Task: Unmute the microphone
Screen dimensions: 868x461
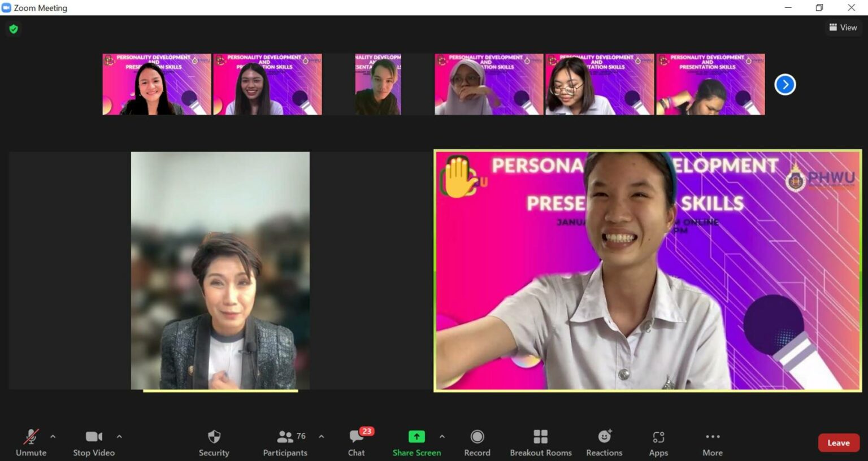Action: click(31, 442)
